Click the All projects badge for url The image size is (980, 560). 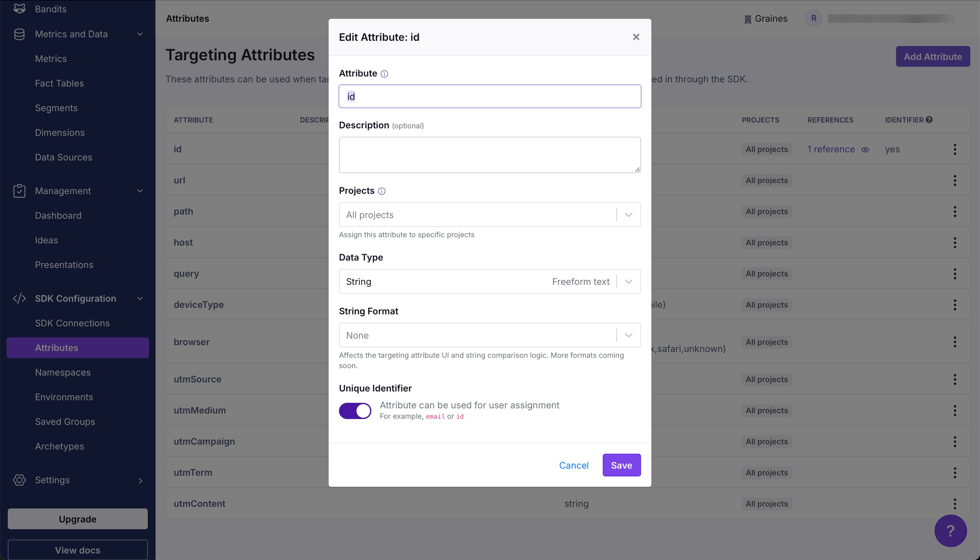coord(766,181)
